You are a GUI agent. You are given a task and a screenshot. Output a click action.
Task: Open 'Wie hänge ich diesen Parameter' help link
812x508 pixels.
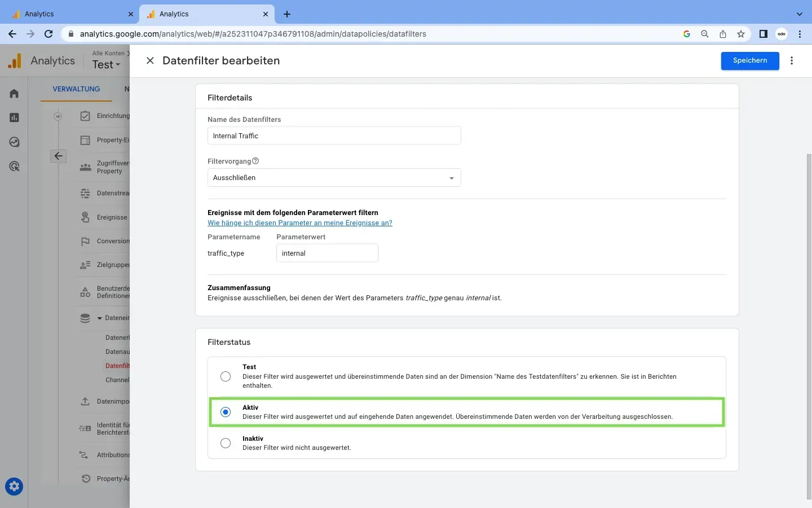pyautogui.click(x=300, y=223)
